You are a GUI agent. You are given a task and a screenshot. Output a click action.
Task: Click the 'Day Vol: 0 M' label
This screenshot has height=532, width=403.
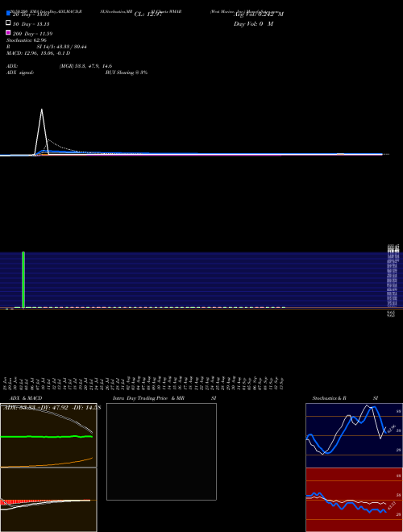[253, 24]
